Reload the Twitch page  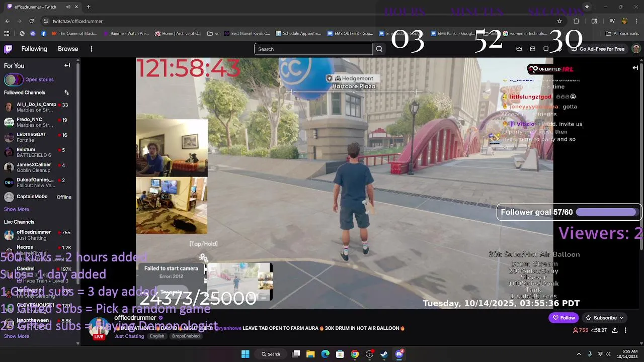pos(31,21)
